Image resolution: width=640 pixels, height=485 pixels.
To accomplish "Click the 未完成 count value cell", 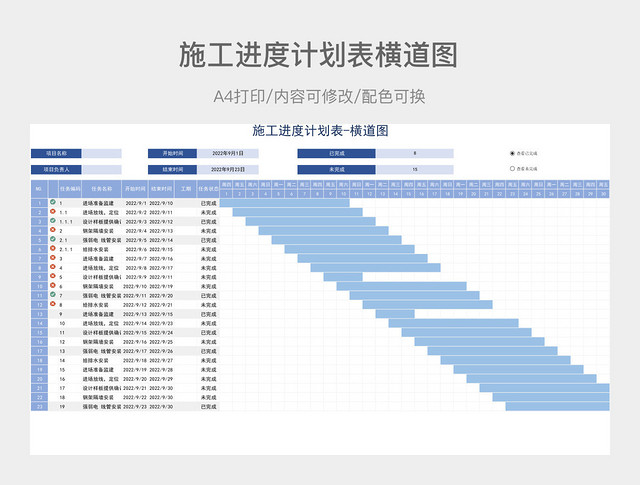I will pyautogui.click(x=415, y=169).
